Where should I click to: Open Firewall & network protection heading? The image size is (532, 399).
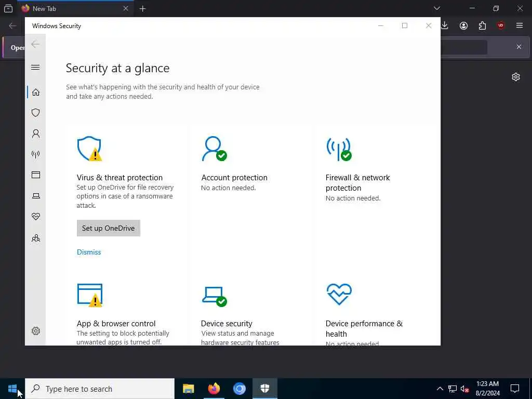point(357,182)
